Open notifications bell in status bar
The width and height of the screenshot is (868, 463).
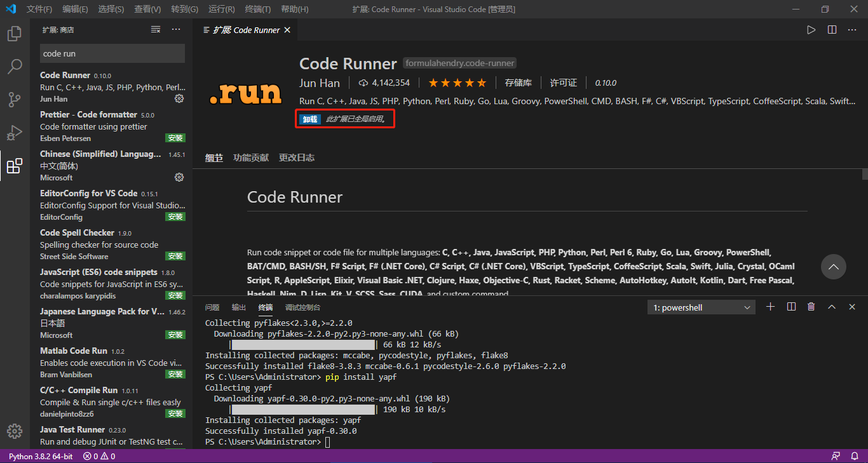coord(855,456)
